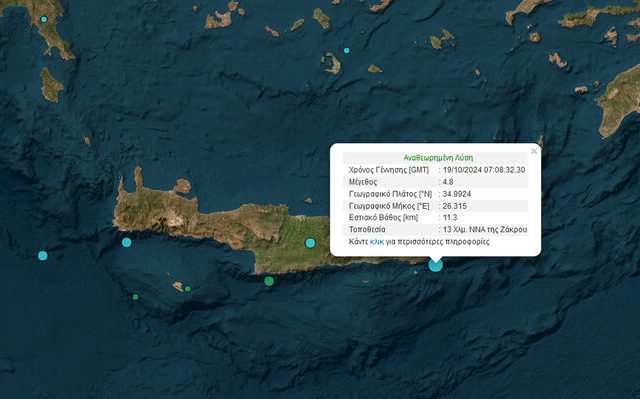This screenshot has width=640, height=399.
Task: Close the earthquake info popup
Action: 534,151
